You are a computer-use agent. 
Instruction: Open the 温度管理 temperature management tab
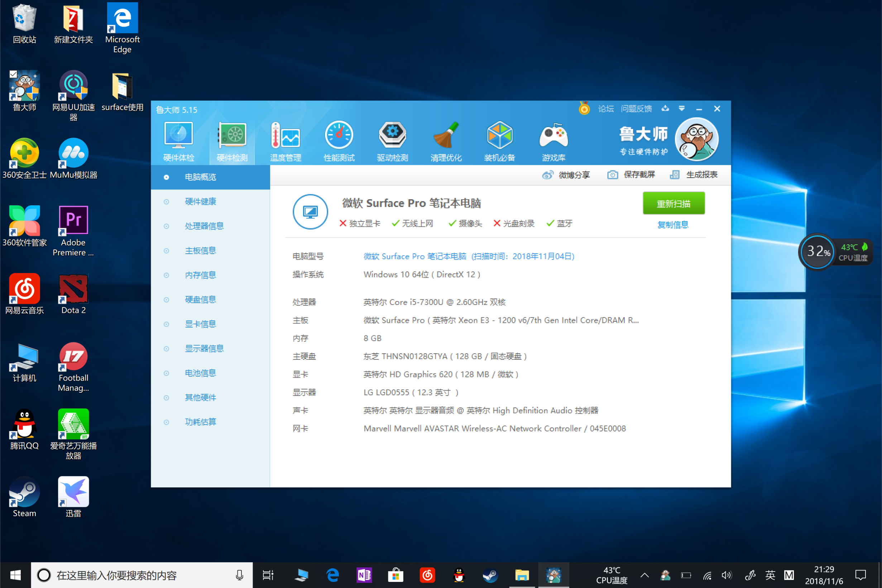(285, 142)
